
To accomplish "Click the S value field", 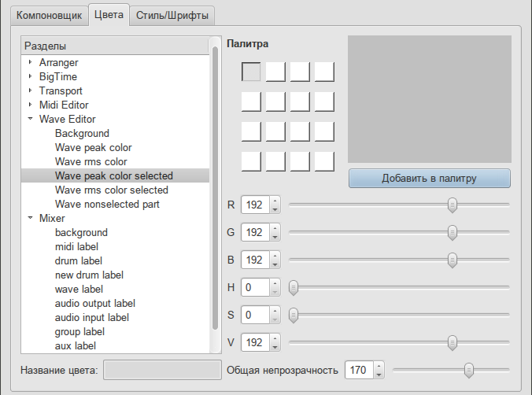I will [x=255, y=315].
